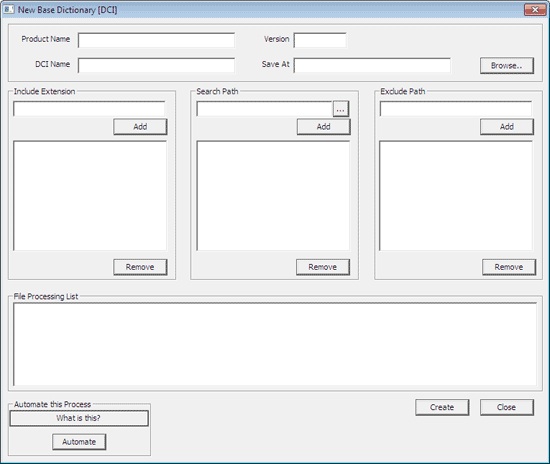This screenshot has width=550, height=464.
Task: Select the Include Extension input box
Action: pos(89,109)
